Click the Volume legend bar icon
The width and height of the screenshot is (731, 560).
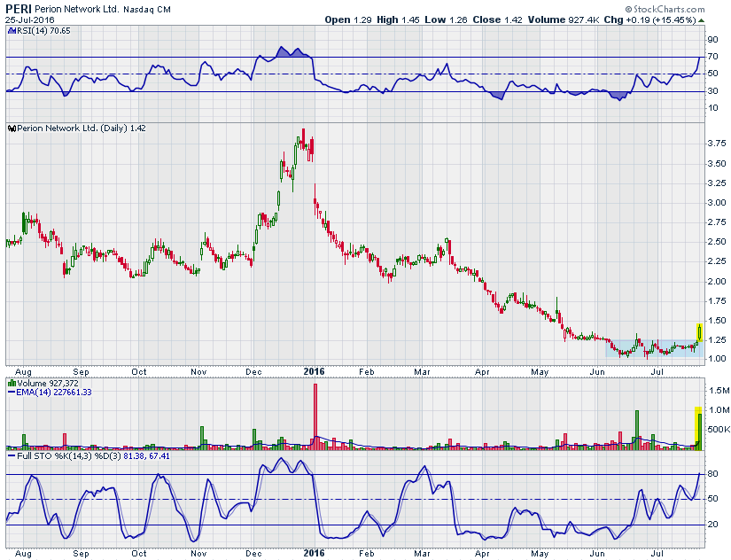click(x=11, y=384)
